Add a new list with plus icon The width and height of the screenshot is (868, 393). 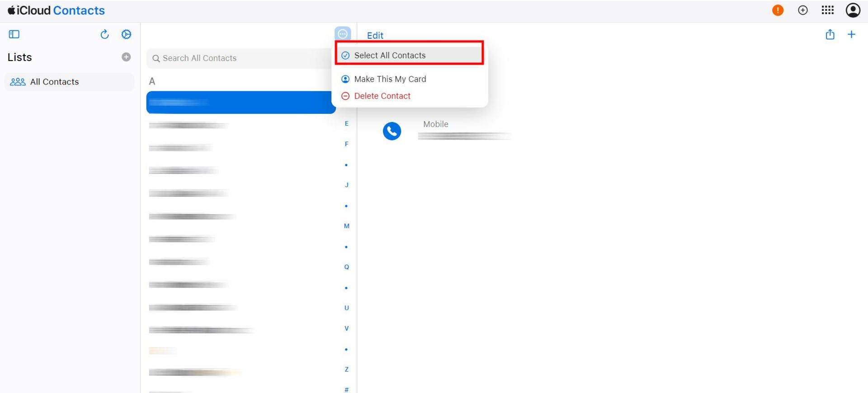[126, 57]
